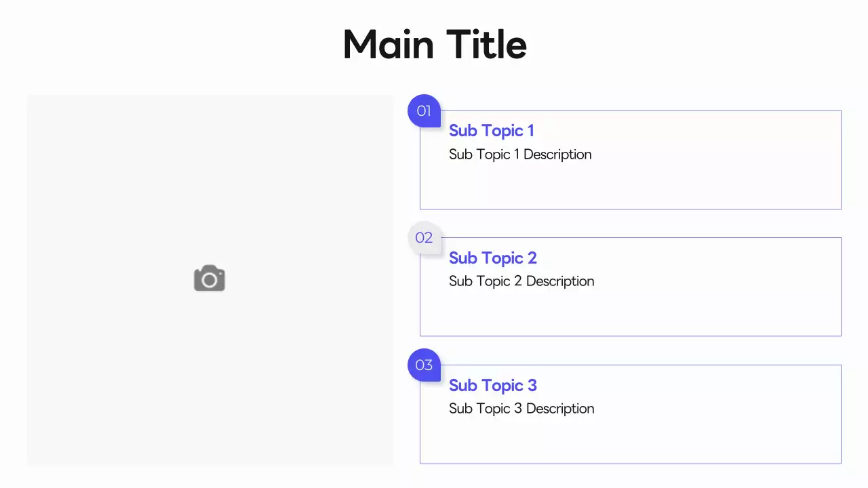Select the Main Title heading text

435,45
